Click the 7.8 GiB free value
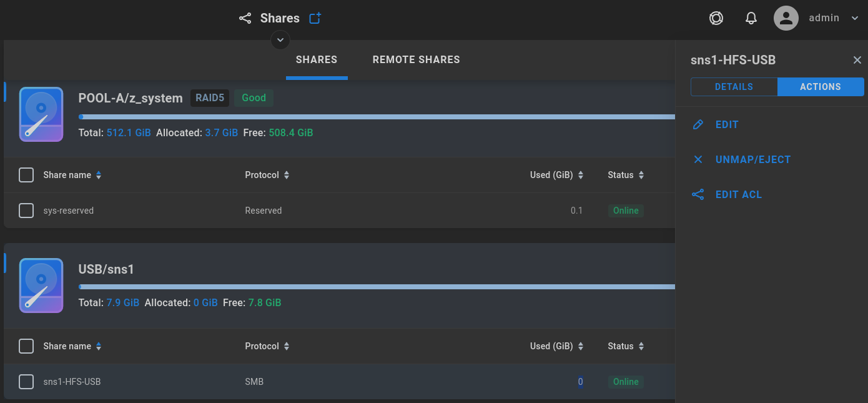The image size is (868, 403). coord(265,303)
